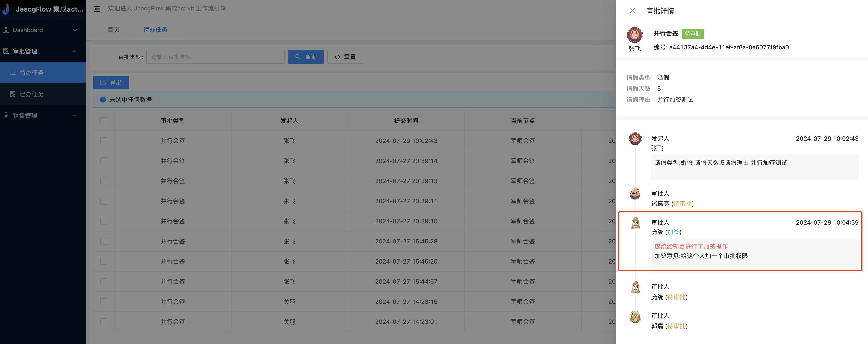
Task: Click the 导出 export button
Action: click(x=111, y=82)
